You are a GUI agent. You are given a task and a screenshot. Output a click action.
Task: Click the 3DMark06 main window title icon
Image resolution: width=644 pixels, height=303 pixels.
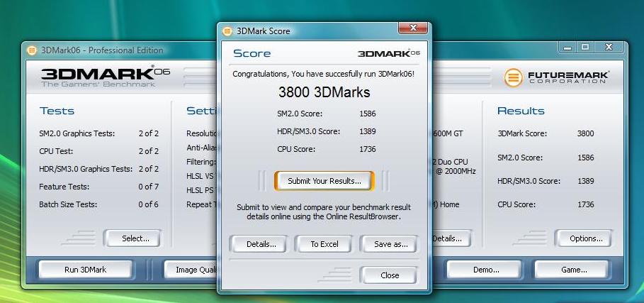(x=32, y=50)
